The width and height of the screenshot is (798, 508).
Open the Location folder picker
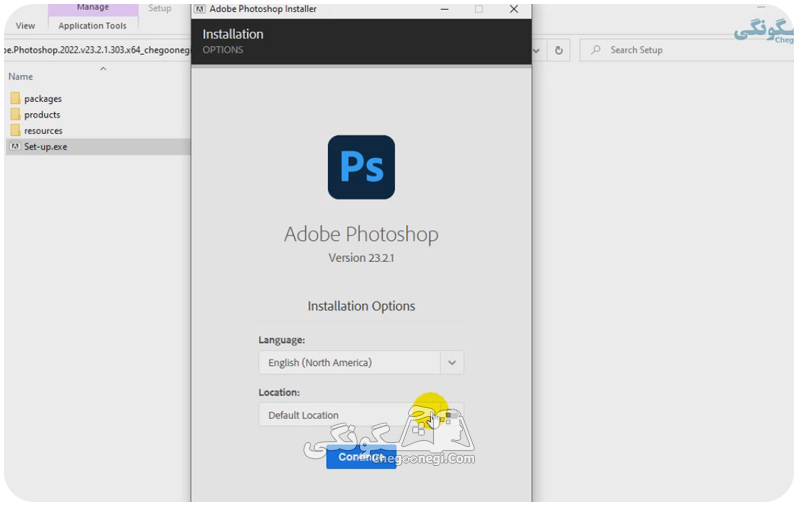(x=451, y=415)
